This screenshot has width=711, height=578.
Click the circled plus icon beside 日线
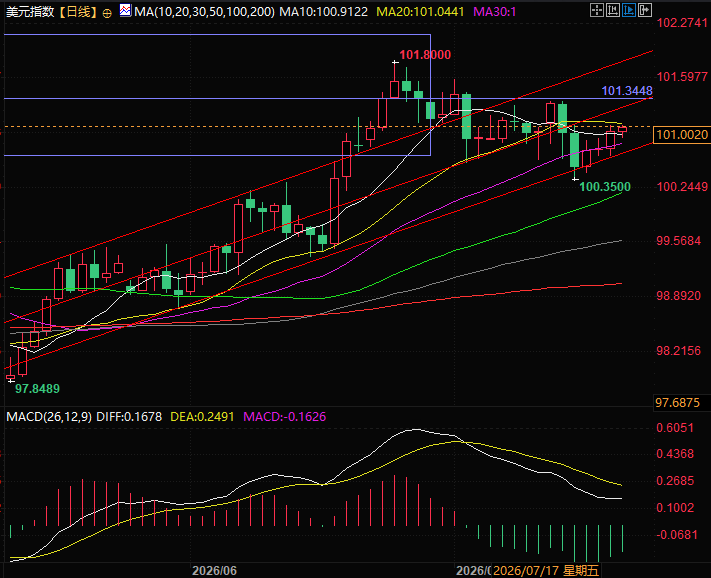point(107,13)
